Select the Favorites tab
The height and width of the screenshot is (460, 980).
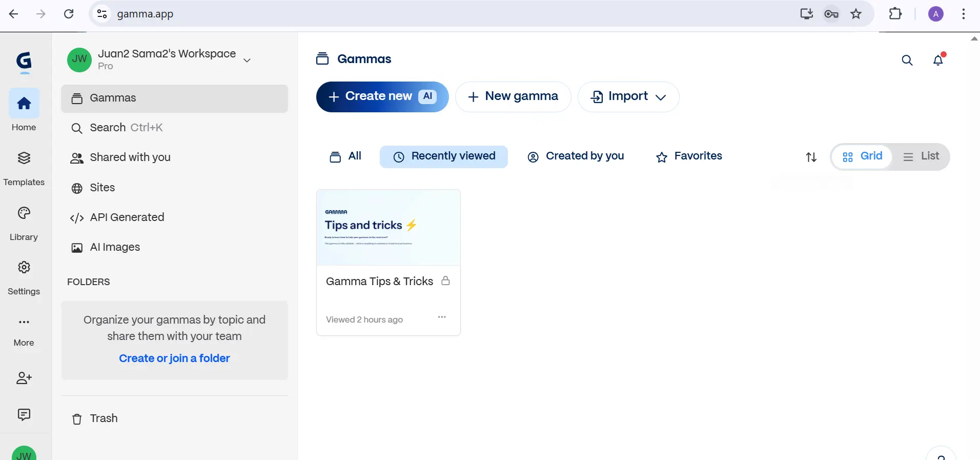point(689,156)
